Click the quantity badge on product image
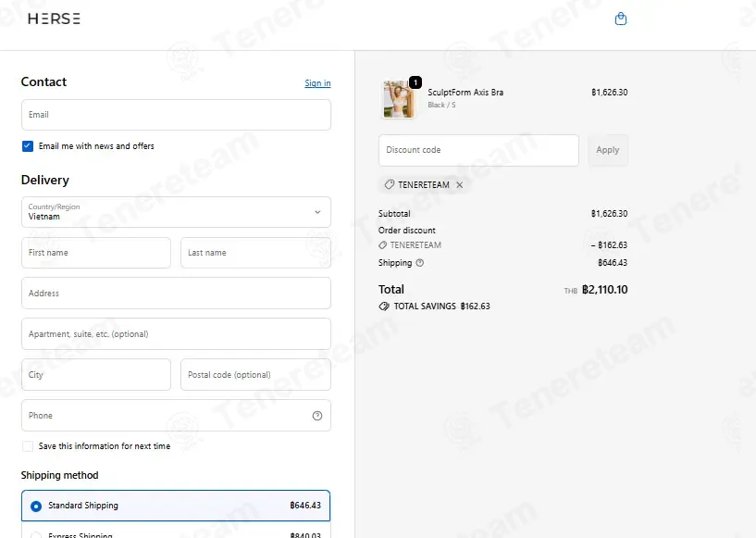The image size is (756, 538). [415, 82]
